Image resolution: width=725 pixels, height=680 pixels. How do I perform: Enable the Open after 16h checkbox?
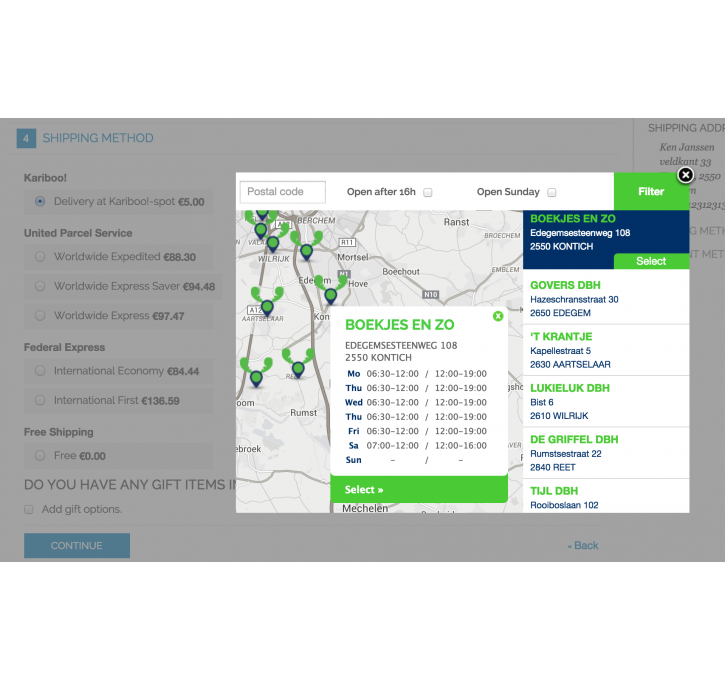click(x=428, y=192)
